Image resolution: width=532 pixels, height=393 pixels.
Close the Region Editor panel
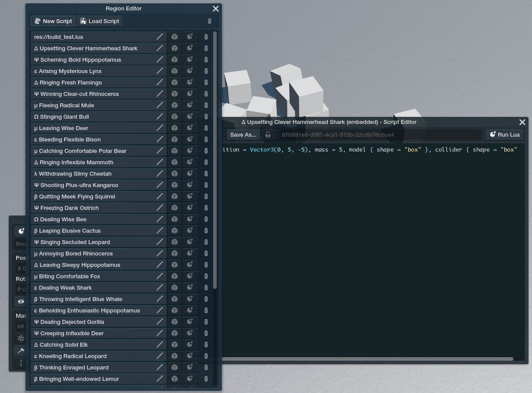click(215, 9)
